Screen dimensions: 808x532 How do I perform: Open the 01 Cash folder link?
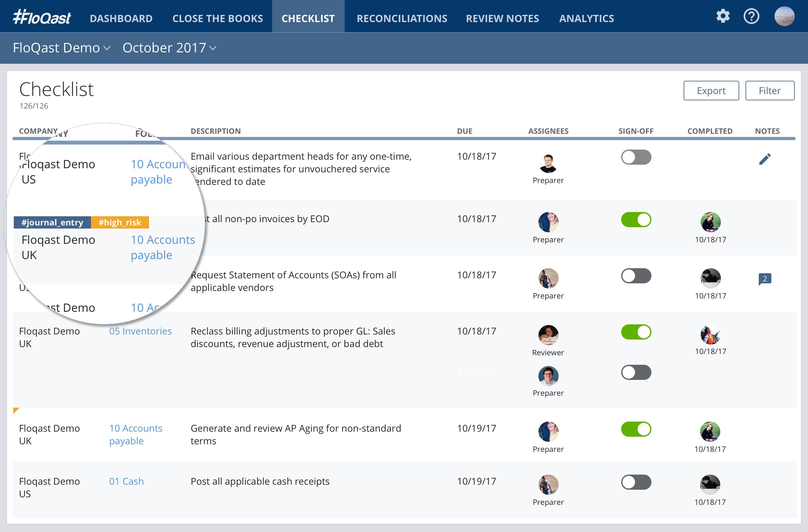pyautogui.click(x=126, y=482)
